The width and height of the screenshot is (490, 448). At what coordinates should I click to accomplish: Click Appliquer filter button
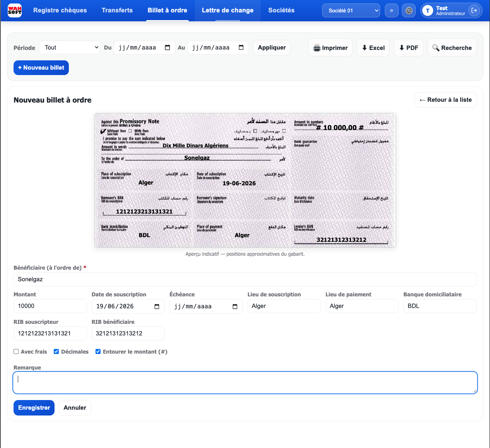pyautogui.click(x=272, y=48)
